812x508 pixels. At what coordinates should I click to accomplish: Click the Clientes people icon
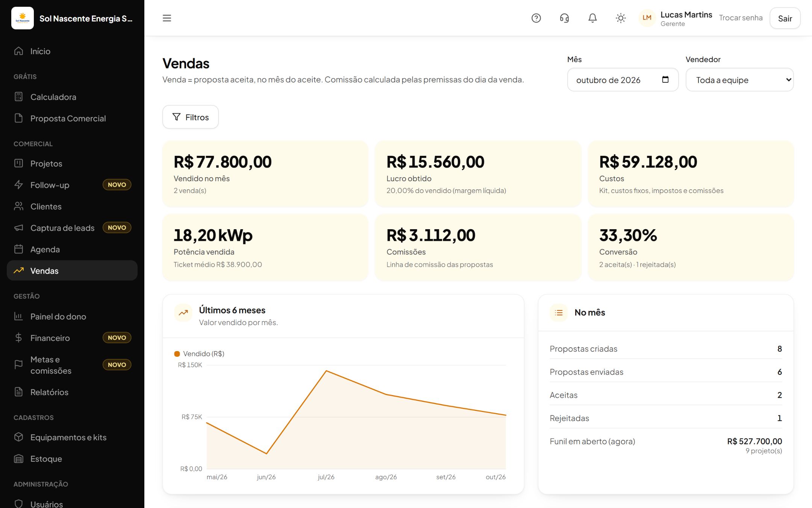[18, 206]
